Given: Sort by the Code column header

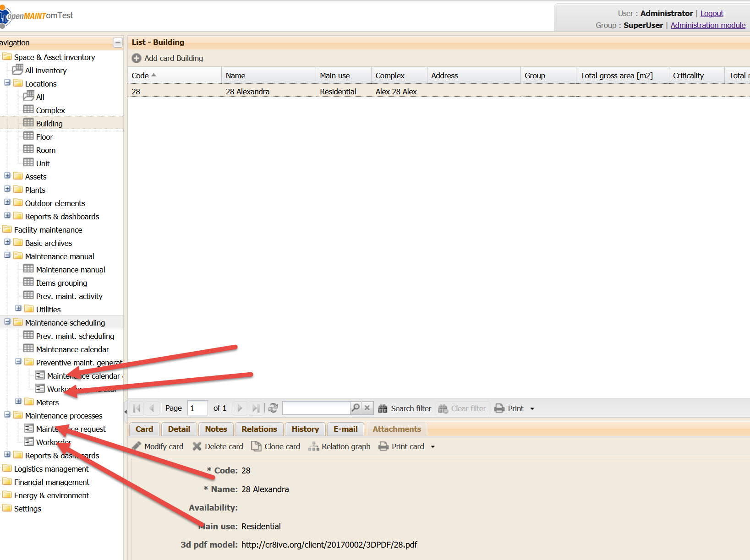Looking at the screenshot, I should click(x=140, y=76).
